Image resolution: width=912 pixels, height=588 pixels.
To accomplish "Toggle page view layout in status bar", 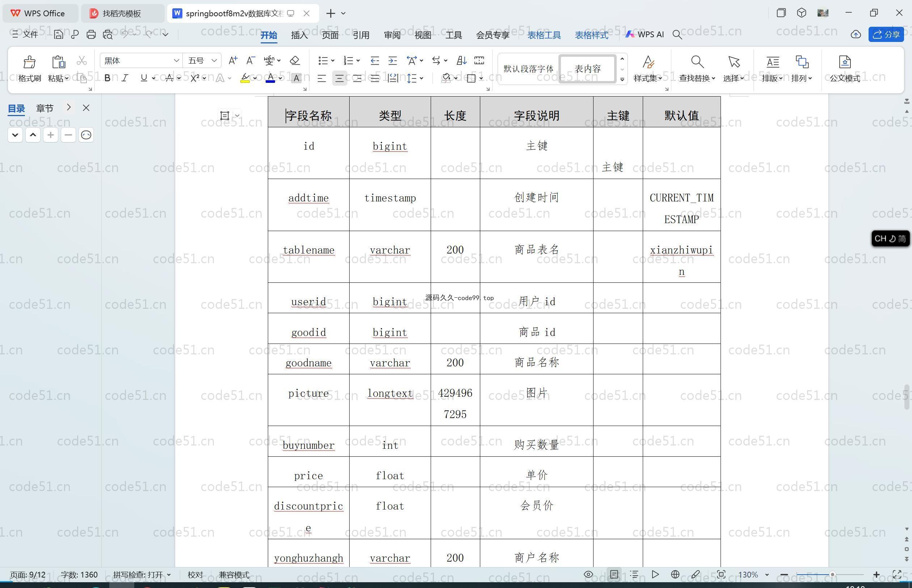I will coord(614,575).
